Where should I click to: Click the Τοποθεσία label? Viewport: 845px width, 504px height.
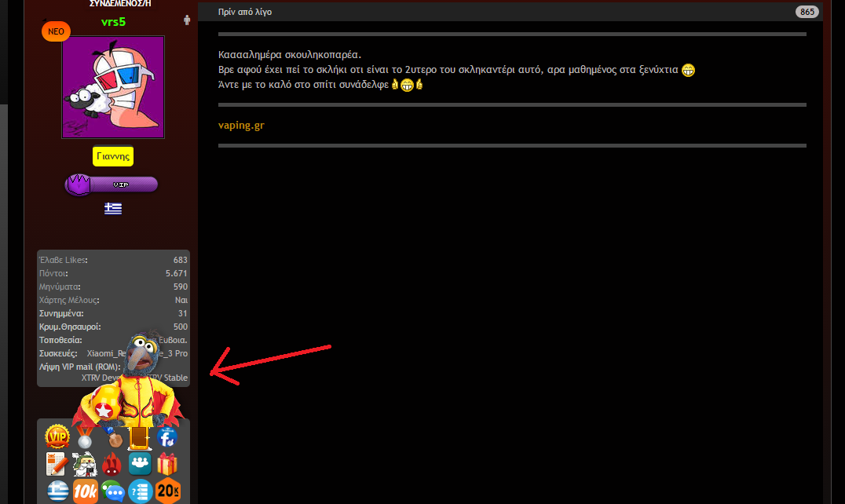61,340
